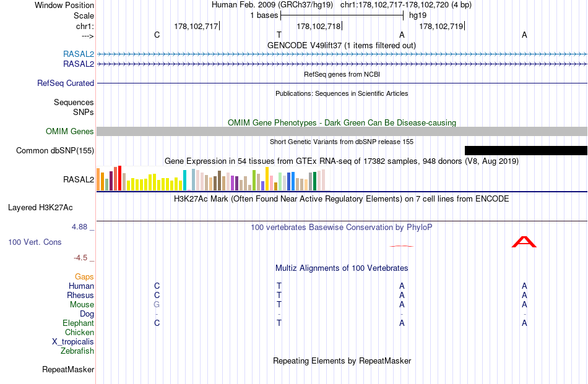Screen dimensions: 588x384
Task: Click the gray OMIM Genes bar
Action: (342, 132)
